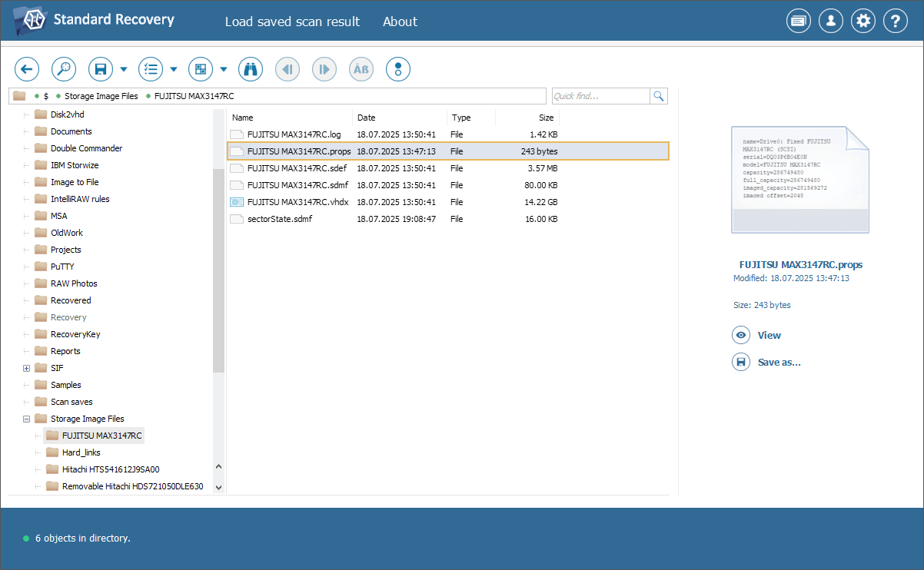
Task: Click down arrow on folder tree scrollbar
Action: click(218, 486)
